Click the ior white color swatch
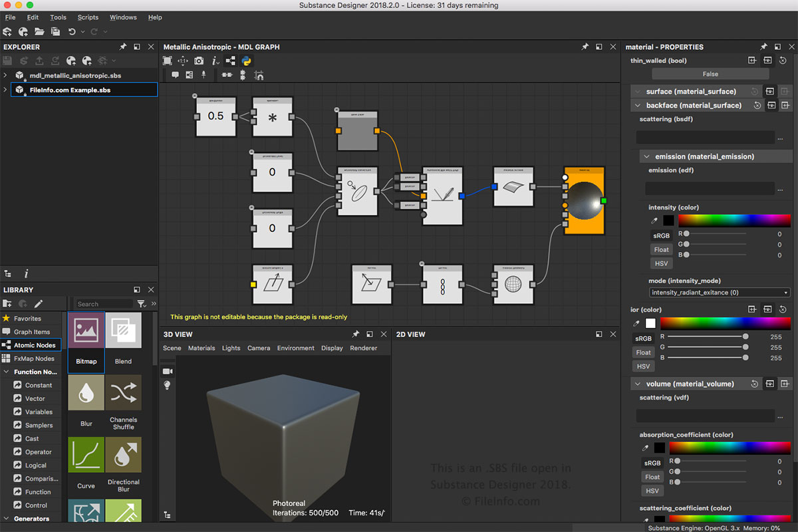The image size is (798, 532). pyautogui.click(x=650, y=323)
